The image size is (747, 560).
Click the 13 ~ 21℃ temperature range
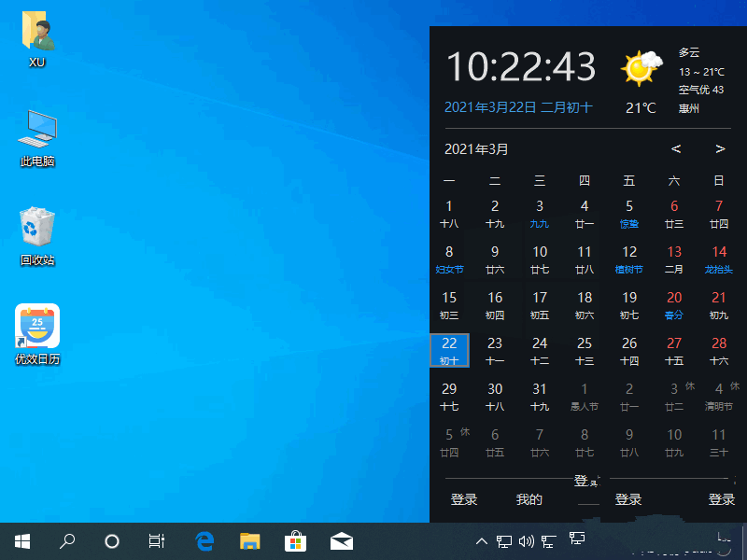pyautogui.click(x=701, y=72)
